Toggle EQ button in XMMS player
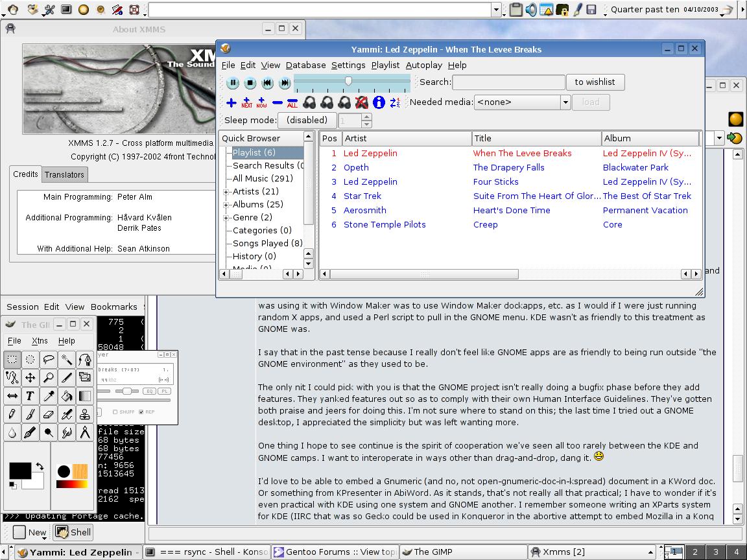The width and height of the screenshot is (747, 560). 150,391
